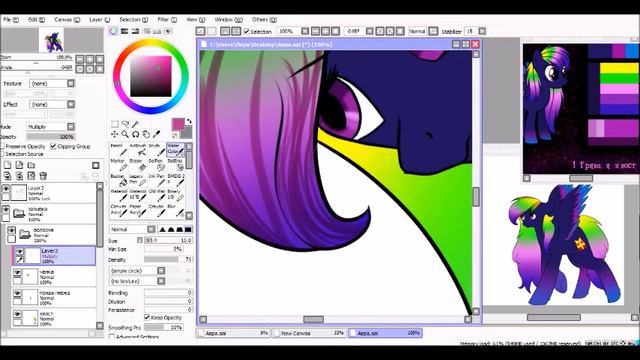Show the RGB slider panel icon
The image size is (640, 360).
click(124, 31)
